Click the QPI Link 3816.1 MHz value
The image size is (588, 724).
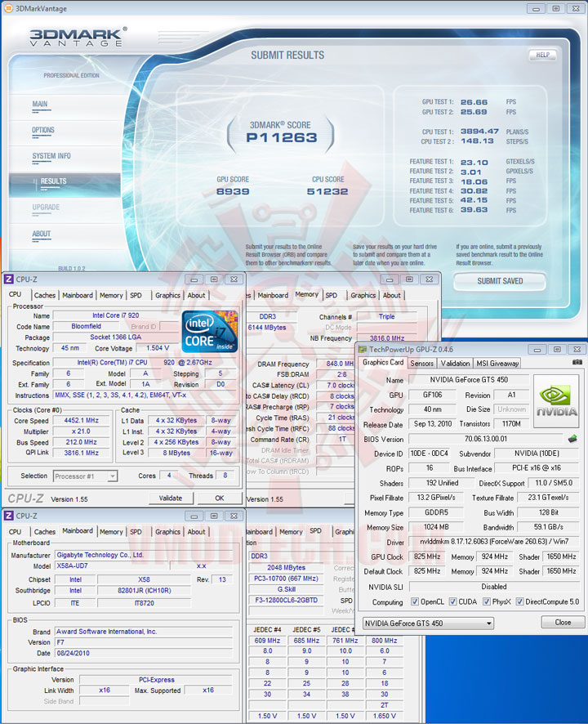pos(81,453)
